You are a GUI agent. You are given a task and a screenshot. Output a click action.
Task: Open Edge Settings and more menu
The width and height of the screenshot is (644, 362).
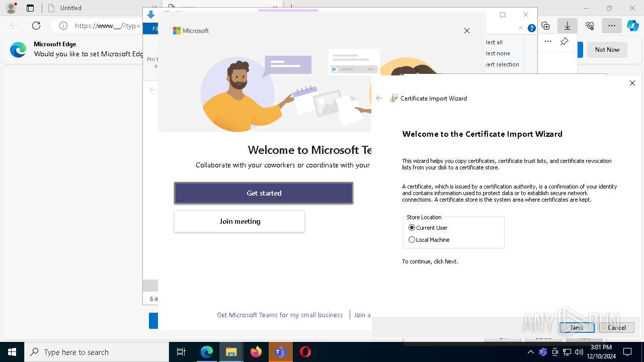(x=611, y=26)
